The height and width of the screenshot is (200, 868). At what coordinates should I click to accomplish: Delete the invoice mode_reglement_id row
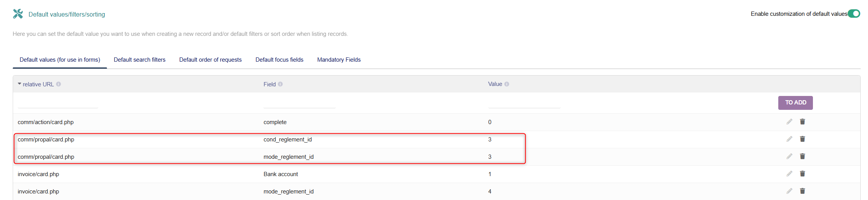[x=803, y=191]
